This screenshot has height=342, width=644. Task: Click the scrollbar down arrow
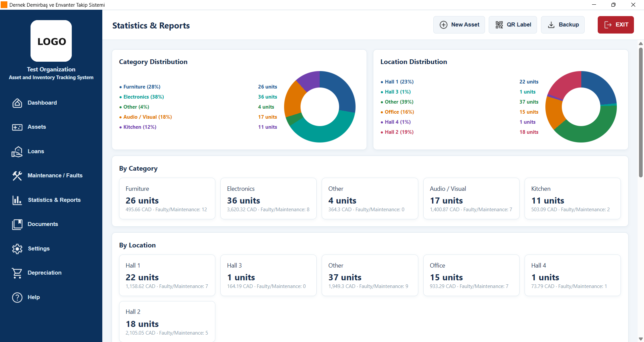[641, 339]
